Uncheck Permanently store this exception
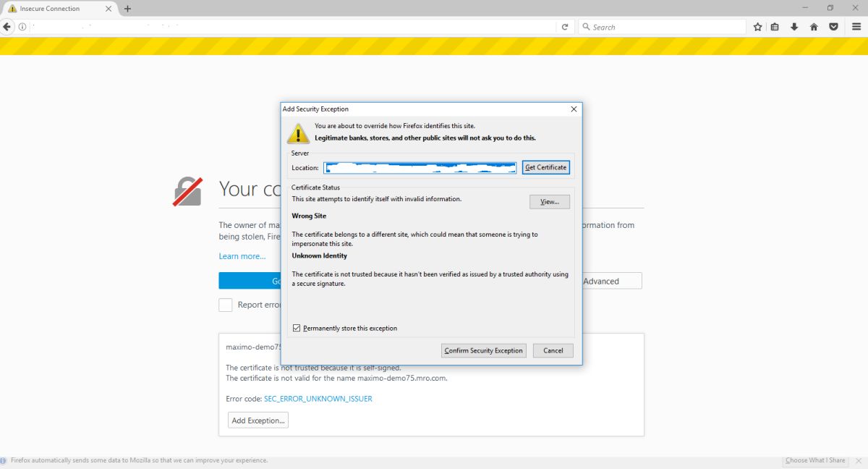Image resolution: width=868 pixels, height=469 pixels. coord(297,328)
